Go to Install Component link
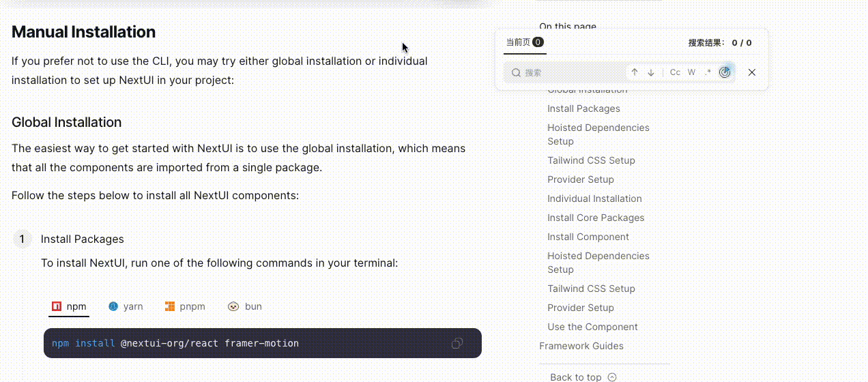This screenshot has width=868, height=382. click(588, 237)
